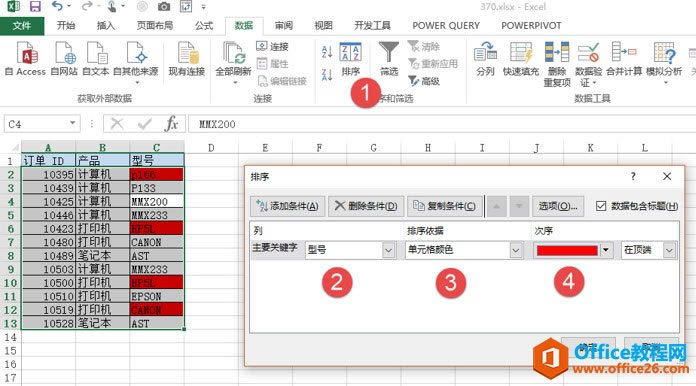Image resolution: width=696 pixels, height=386 pixels.
Task: Open the File (文件) tab
Action: pyautogui.click(x=22, y=26)
